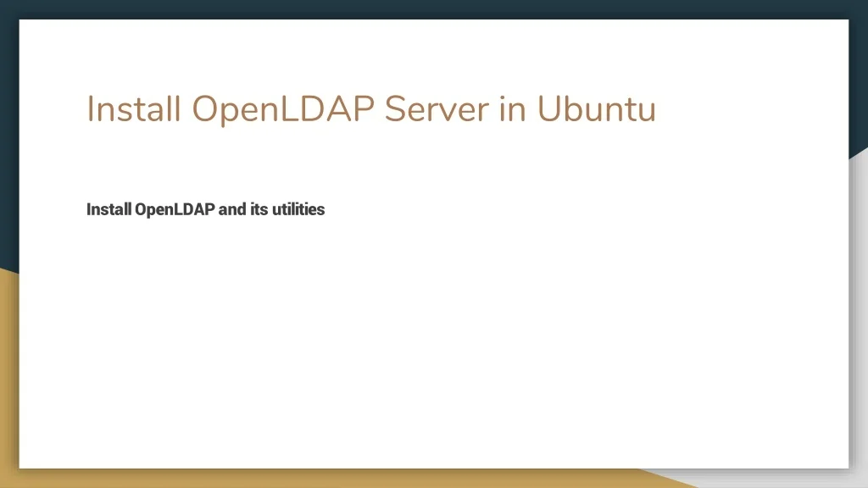Click the word Server in the title
The image size is (868, 488).
click(437, 109)
